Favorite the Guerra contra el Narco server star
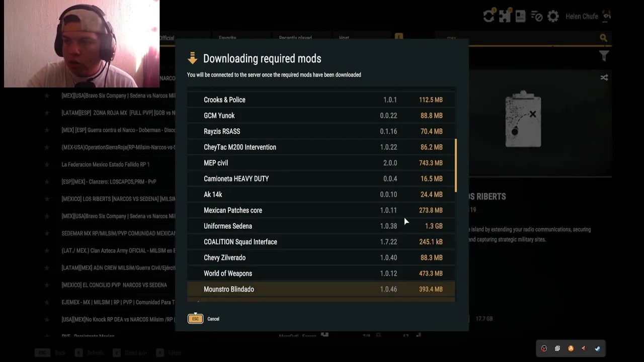This screenshot has height=362, width=644. 47,130
